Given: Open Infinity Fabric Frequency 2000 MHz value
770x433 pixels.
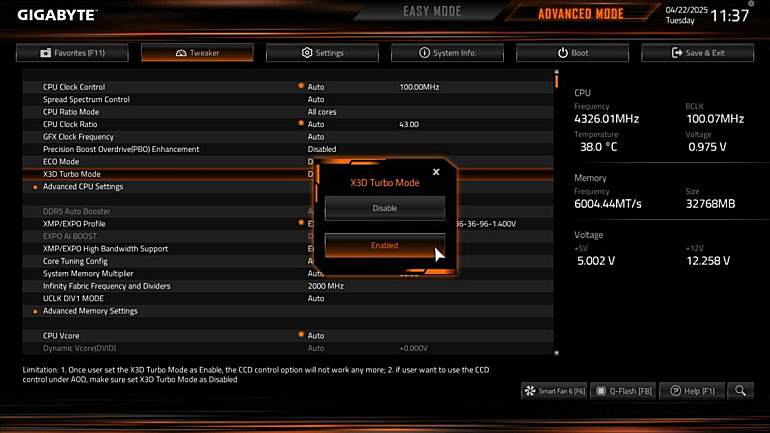Looking at the screenshot, I should [x=326, y=286].
